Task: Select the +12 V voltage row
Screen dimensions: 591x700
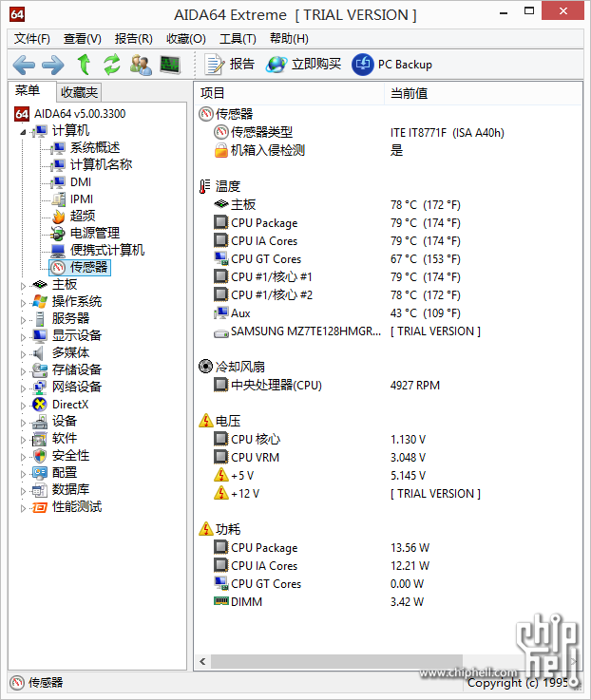Action: point(389,494)
